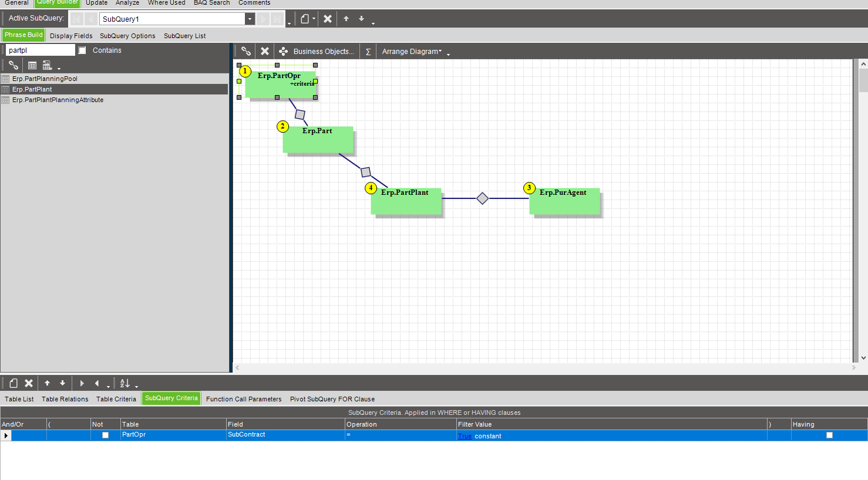
Task: Click the A-Z sort icon in the criteria toolbar
Action: (x=125, y=383)
